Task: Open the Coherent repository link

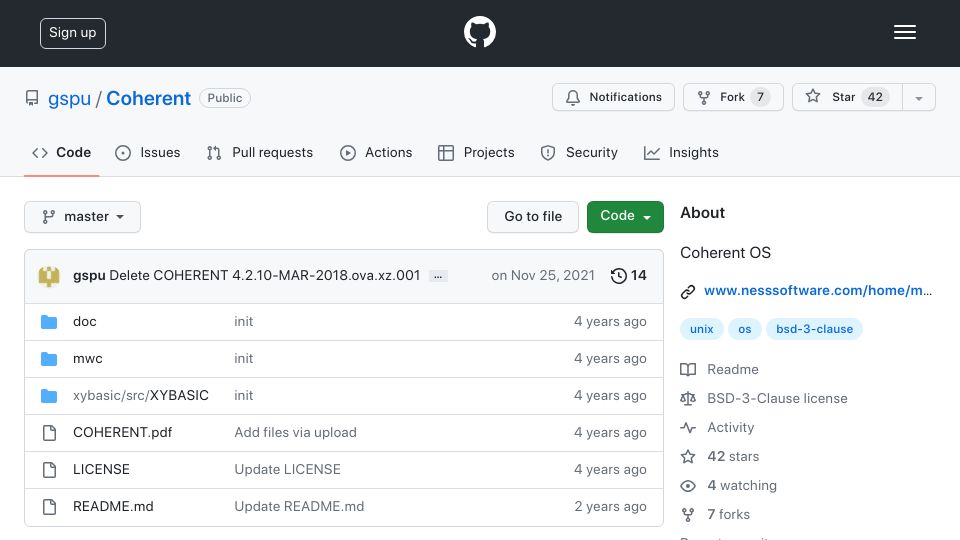Action: tap(149, 99)
